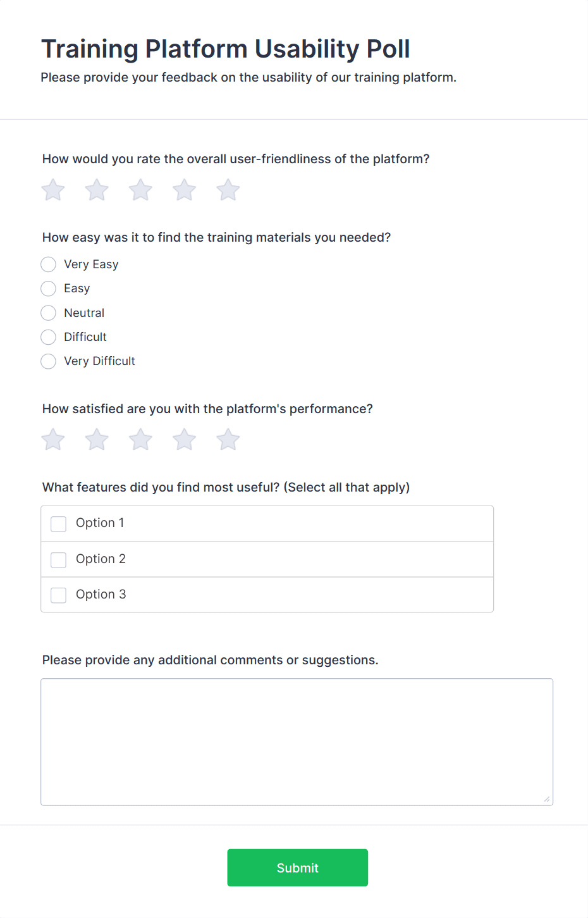
Task: Choose Neutral for finding training materials
Action: pyautogui.click(x=49, y=313)
